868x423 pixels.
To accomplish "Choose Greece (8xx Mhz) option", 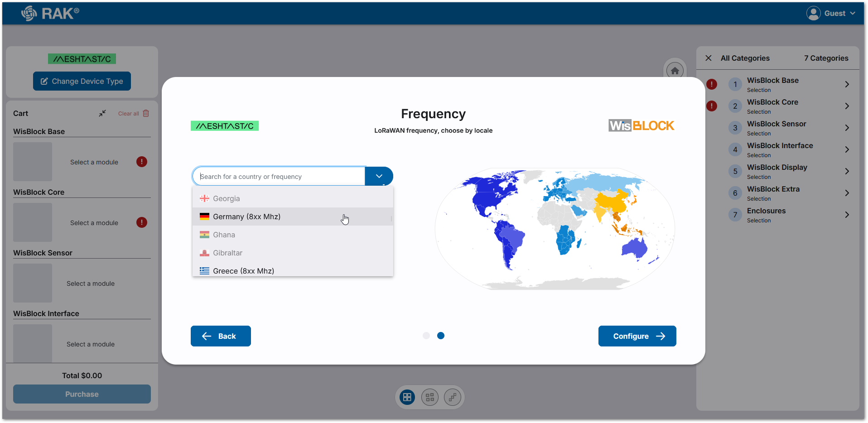I will coord(293,269).
